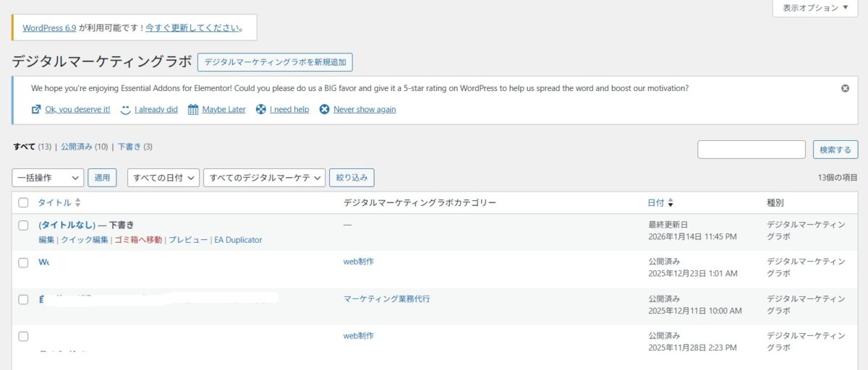Select the すべて (13) filter tab
This screenshot has height=370, width=868.
click(x=33, y=147)
